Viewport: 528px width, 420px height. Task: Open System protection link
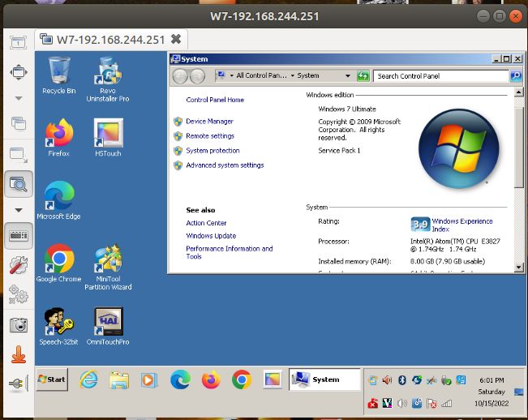pos(212,151)
